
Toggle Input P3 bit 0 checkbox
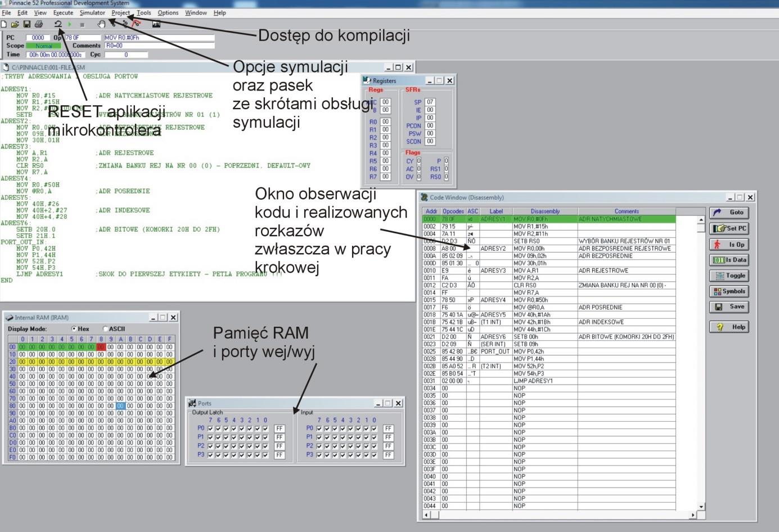click(375, 456)
